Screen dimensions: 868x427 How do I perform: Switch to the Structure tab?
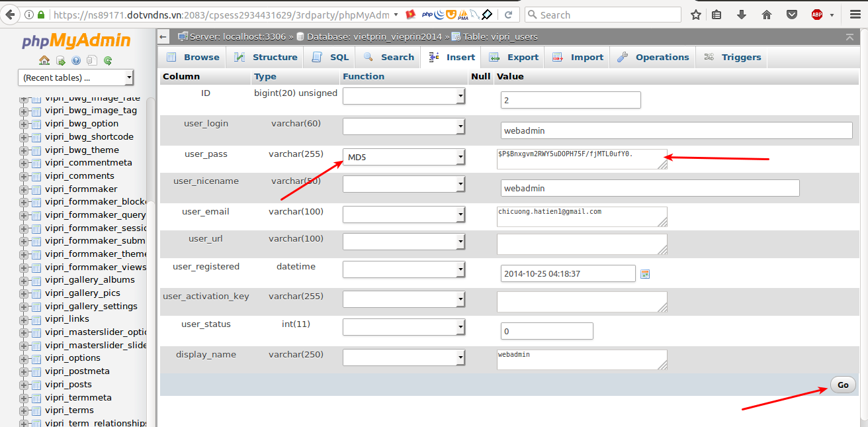click(265, 58)
